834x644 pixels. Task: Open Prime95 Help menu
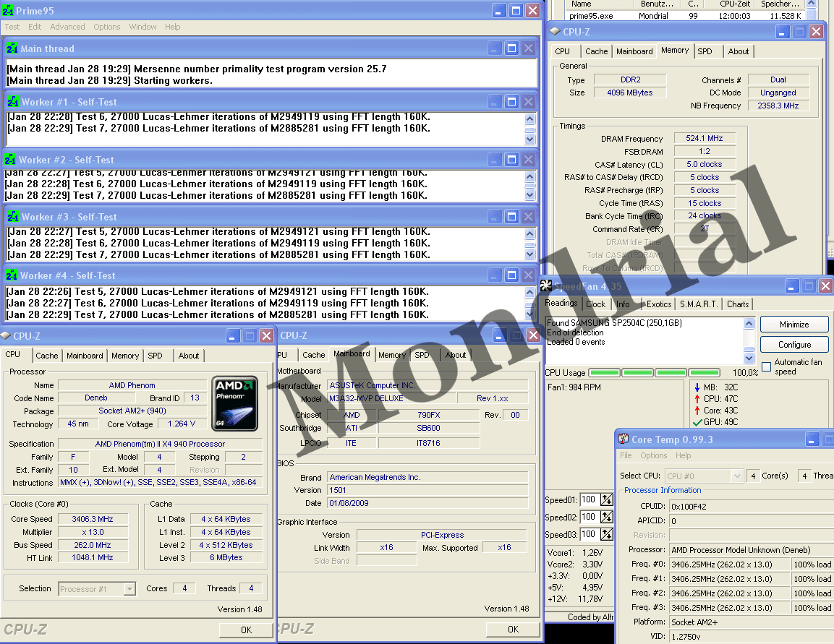(x=172, y=27)
